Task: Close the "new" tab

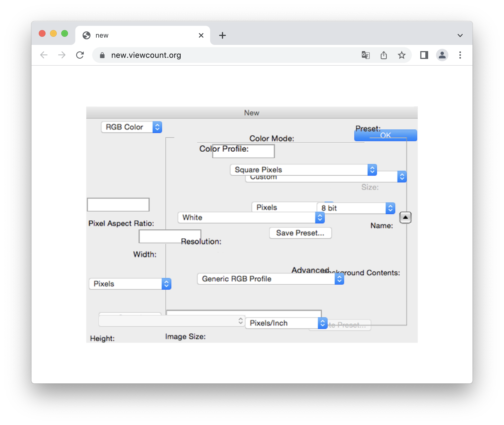Action: [201, 35]
